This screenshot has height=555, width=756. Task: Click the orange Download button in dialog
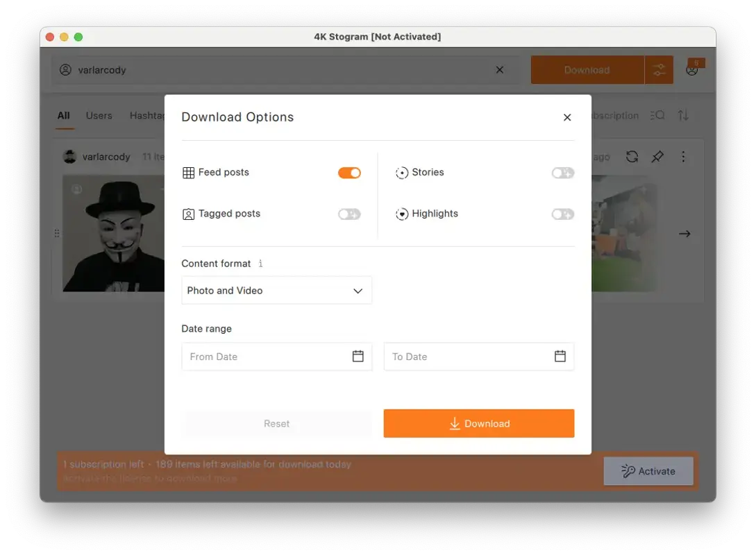(x=478, y=424)
